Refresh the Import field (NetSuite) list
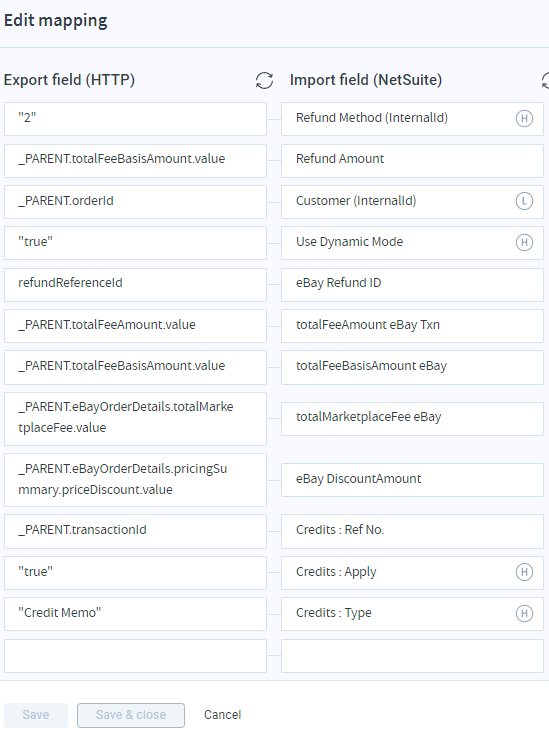The width and height of the screenshot is (549, 732). point(545,80)
